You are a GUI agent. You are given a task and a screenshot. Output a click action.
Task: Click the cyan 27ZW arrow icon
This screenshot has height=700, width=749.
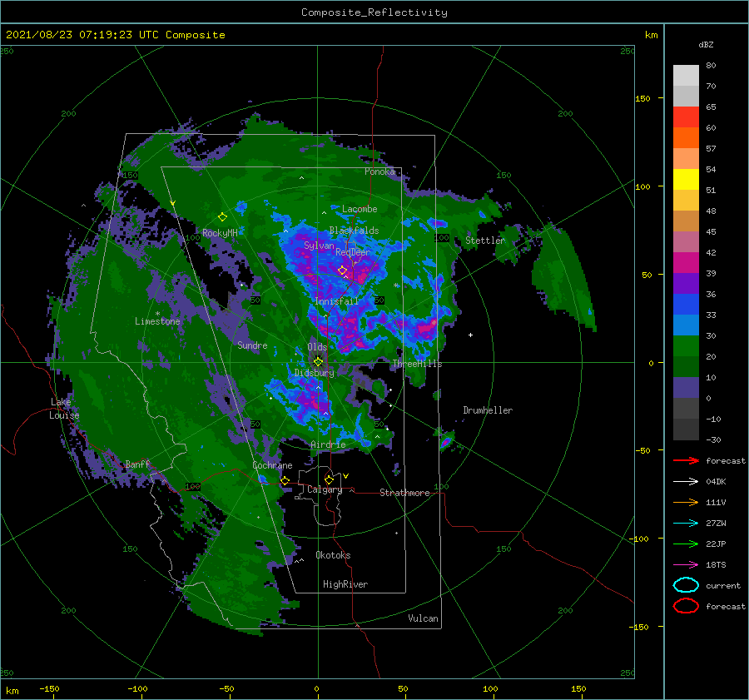click(686, 524)
